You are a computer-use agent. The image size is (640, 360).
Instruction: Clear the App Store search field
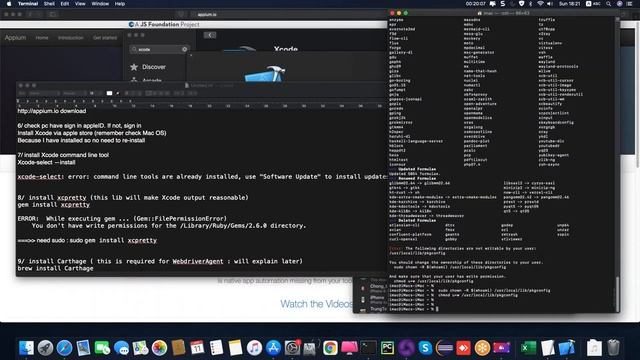coord(184,49)
